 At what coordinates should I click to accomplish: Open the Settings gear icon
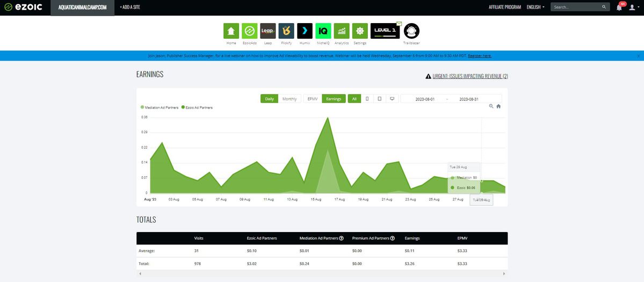click(x=360, y=31)
